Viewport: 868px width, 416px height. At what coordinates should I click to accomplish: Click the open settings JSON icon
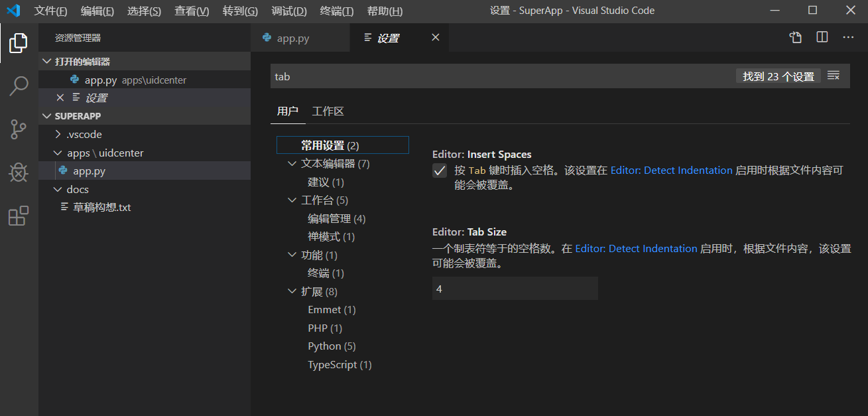click(x=796, y=38)
